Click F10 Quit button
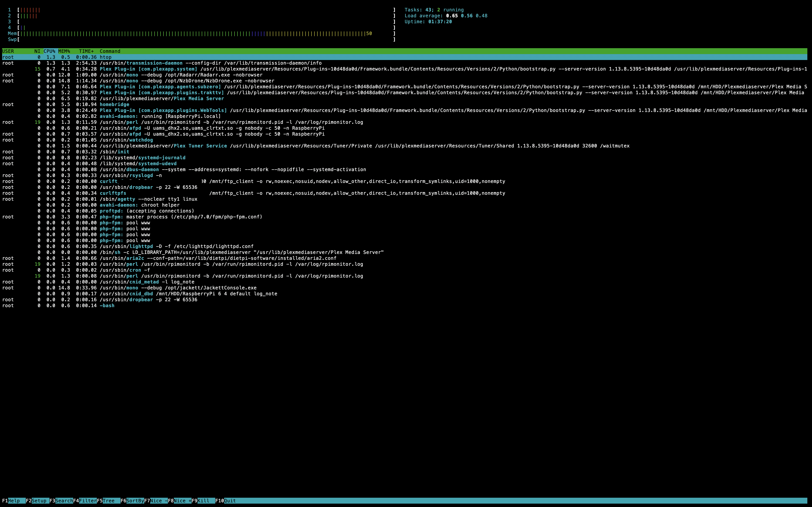This screenshot has width=812, height=507. 227,501
